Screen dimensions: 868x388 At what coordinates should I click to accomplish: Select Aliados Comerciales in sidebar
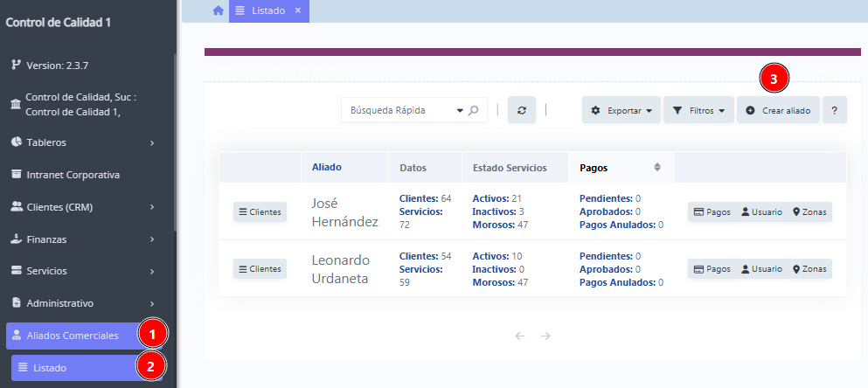(x=72, y=336)
